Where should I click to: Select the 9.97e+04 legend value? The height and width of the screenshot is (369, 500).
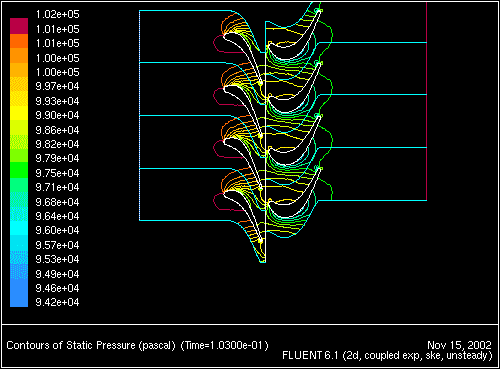click(x=57, y=86)
